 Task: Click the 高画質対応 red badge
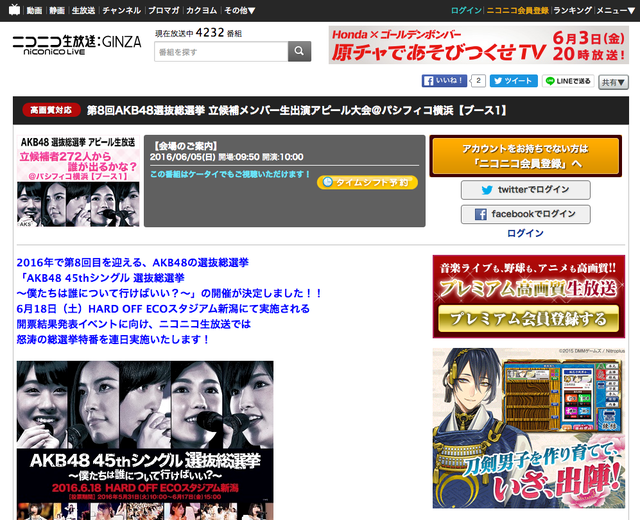(x=51, y=110)
